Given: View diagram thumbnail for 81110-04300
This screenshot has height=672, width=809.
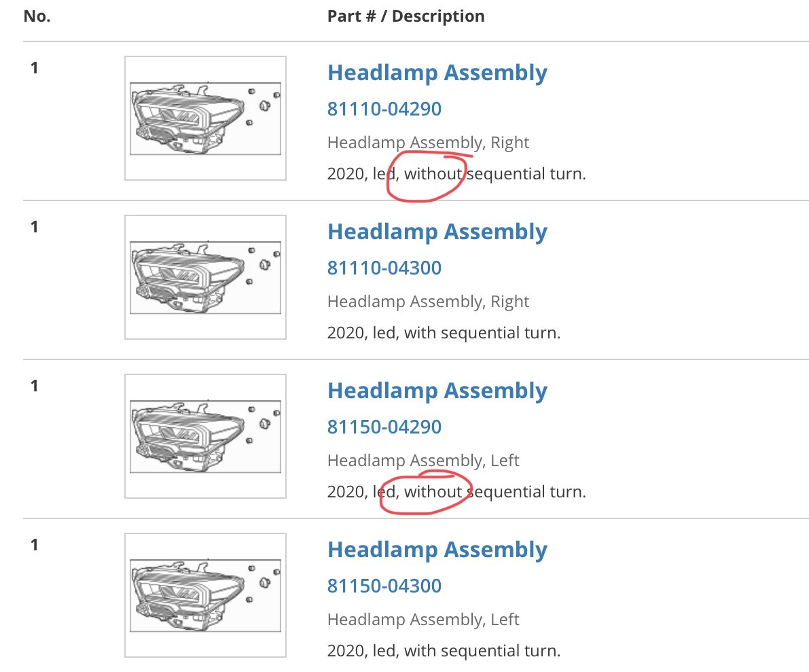Looking at the screenshot, I should [205, 277].
